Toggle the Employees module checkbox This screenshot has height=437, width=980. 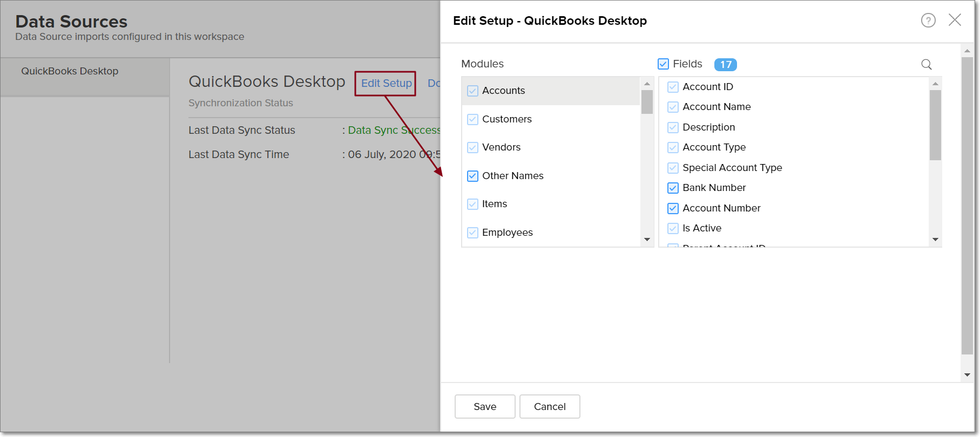pos(472,233)
